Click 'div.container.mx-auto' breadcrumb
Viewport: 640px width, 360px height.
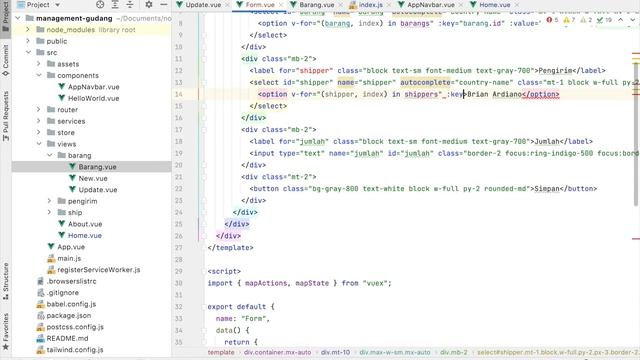click(278, 352)
